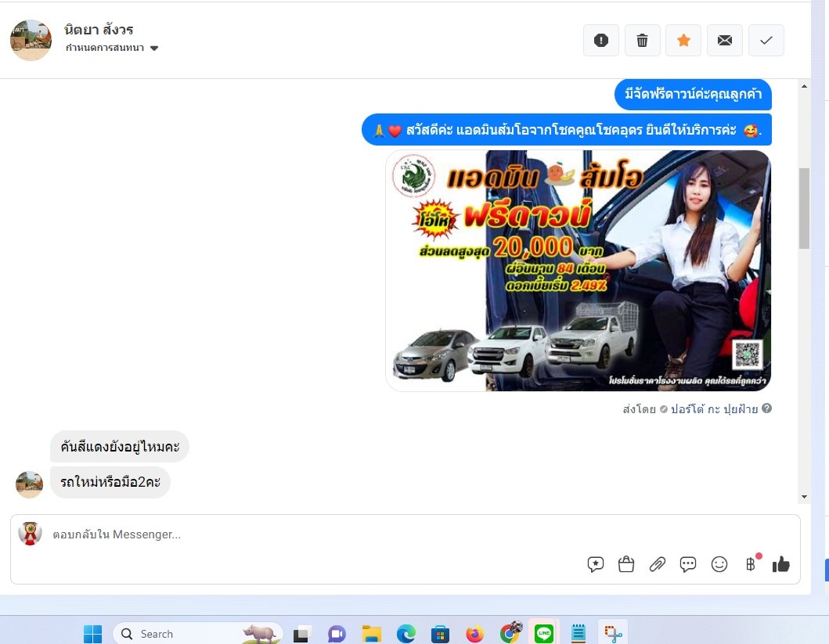Open LINE app from the taskbar
The width and height of the screenshot is (829, 644).
pos(543,634)
